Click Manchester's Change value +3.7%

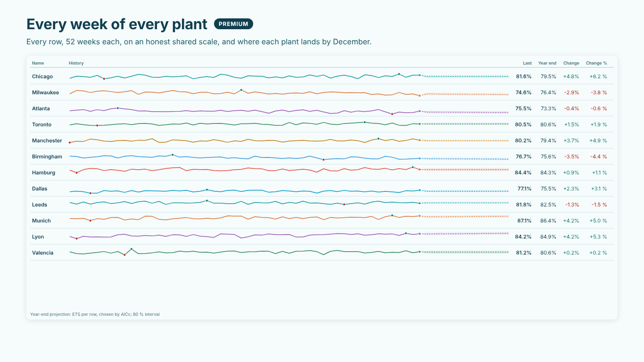tap(571, 140)
